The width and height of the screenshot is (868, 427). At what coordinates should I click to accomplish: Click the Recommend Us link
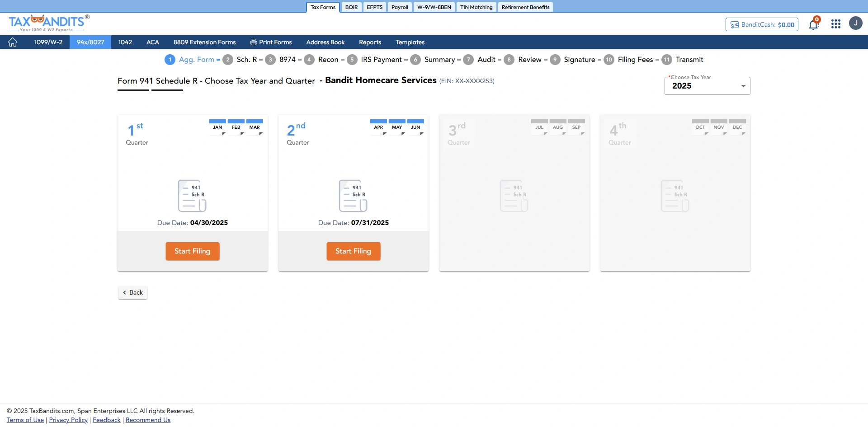click(x=147, y=420)
